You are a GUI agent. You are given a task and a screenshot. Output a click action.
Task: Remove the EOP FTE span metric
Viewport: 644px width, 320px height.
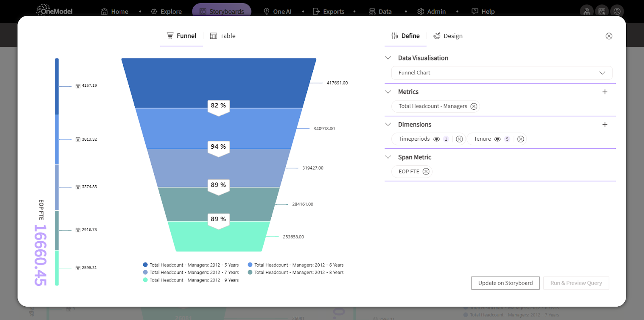pyautogui.click(x=426, y=172)
